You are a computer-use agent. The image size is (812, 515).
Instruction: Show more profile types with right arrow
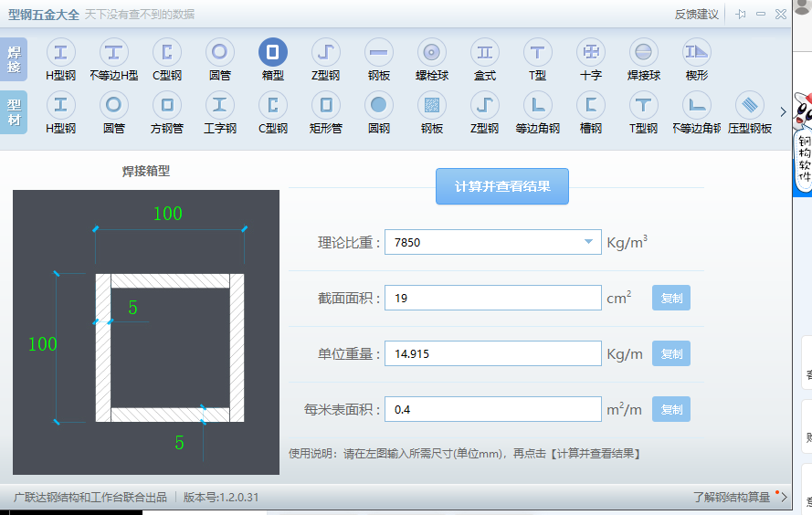point(783,111)
